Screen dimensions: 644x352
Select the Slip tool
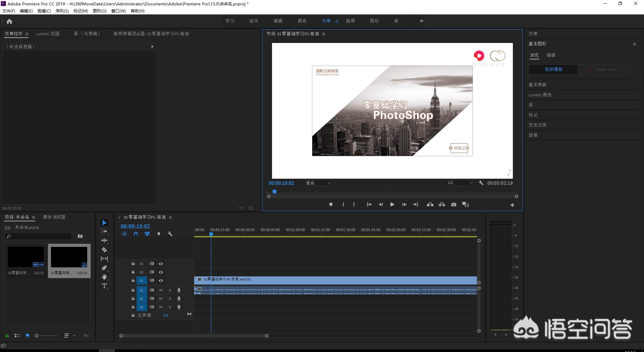104,259
